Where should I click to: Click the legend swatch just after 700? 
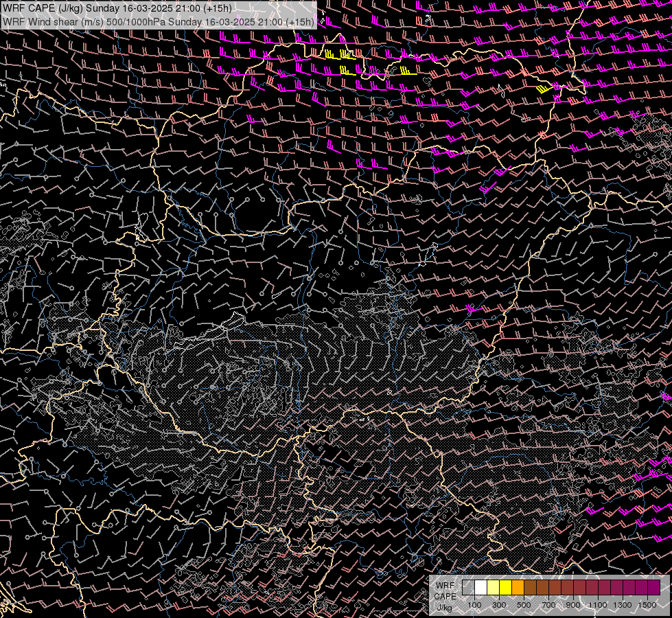click(x=555, y=588)
